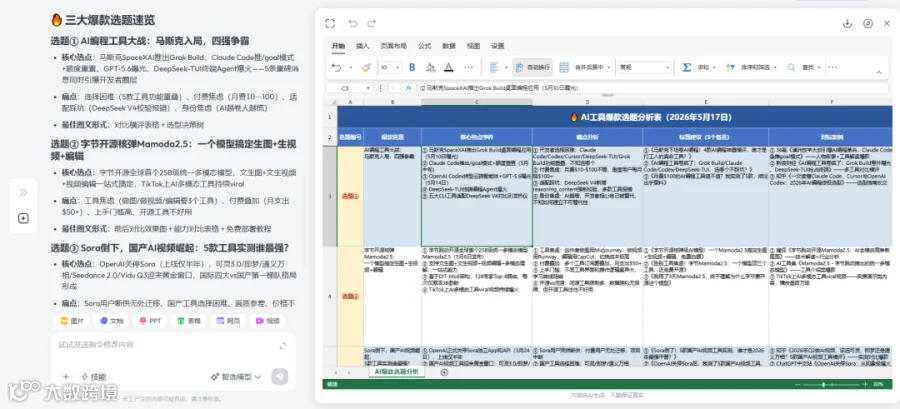This screenshot has height=409, width=900.
Task: Start a new chat with sidebar plus
Action: click(x=24, y=219)
